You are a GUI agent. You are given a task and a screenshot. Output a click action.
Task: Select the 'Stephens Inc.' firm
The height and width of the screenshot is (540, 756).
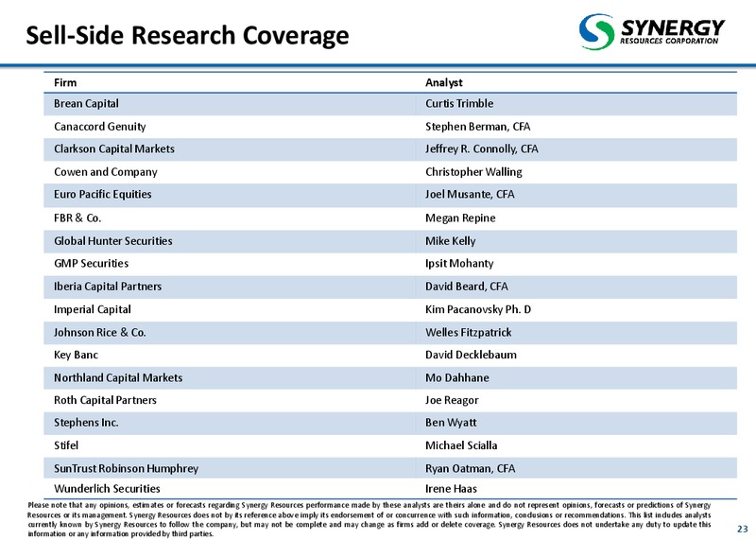point(86,423)
